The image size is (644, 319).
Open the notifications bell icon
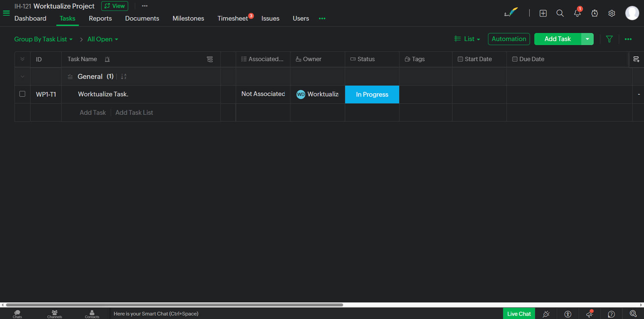point(577,13)
